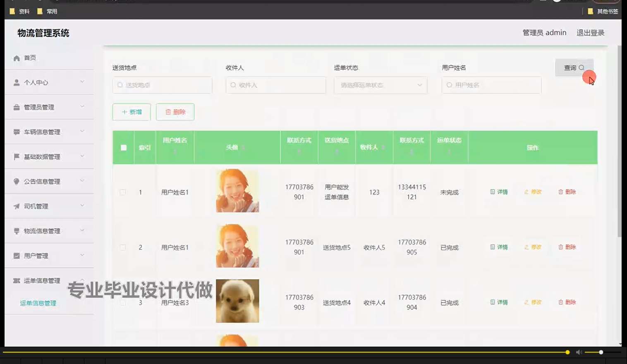Expand the 物流信息管理 menu chevron
Viewport: 627px width, 364px height.
click(82, 230)
